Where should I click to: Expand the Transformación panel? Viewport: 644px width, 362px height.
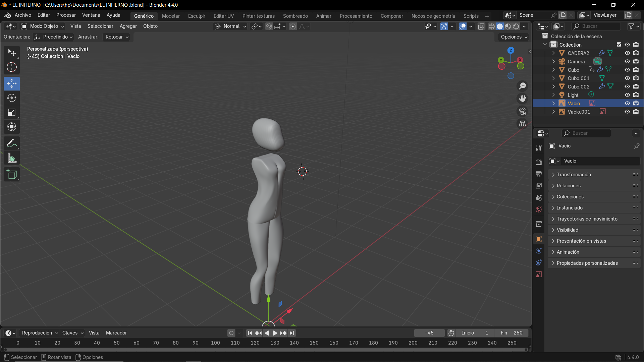click(594, 175)
